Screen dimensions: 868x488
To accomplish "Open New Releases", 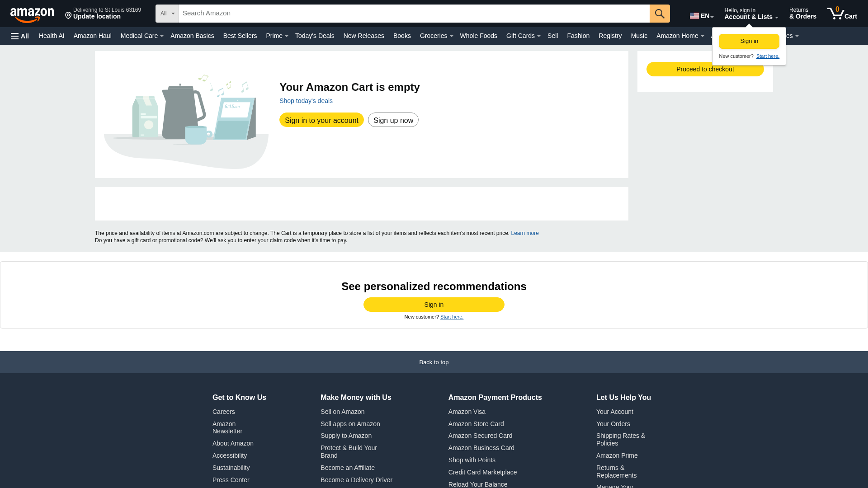I will click(x=363, y=36).
